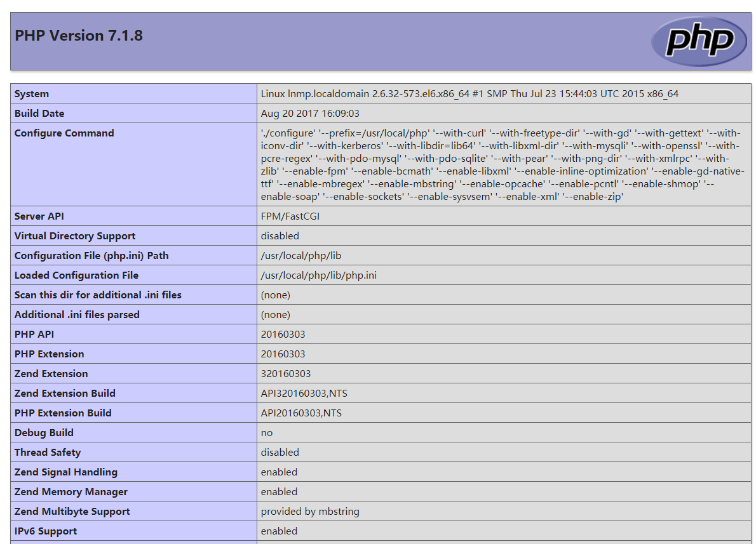Viewport: 756px width, 544px height.
Task: Click the /usr/local/php/lib path value
Action: click(301, 256)
